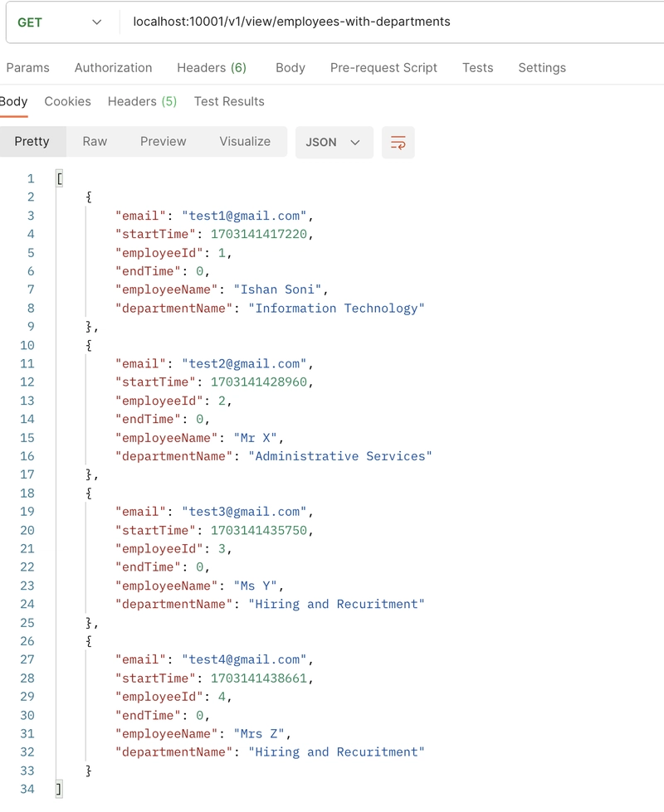Screen dimensions: 664x812
Task: Select the Visualize view button
Action: click(245, 141)
